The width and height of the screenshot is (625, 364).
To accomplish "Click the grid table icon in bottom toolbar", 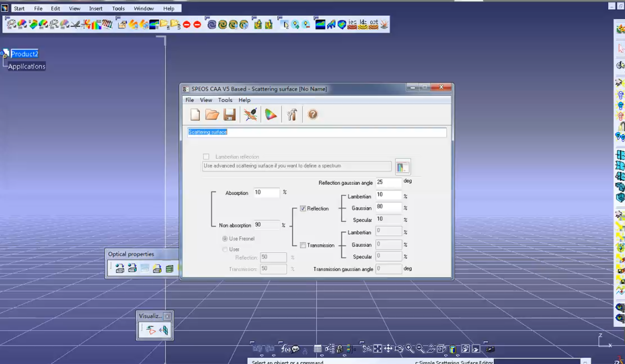I will (x=318, y=349).
